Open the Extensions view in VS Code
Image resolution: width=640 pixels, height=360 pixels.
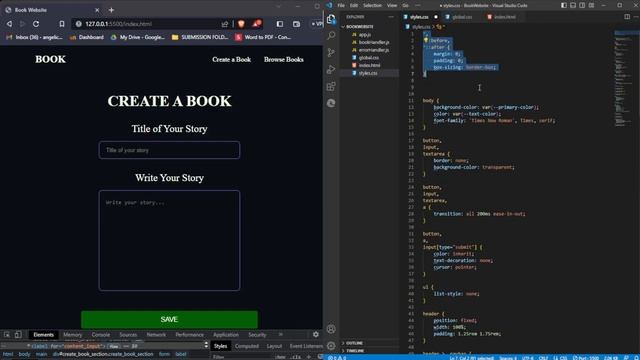tap(331, 86)
